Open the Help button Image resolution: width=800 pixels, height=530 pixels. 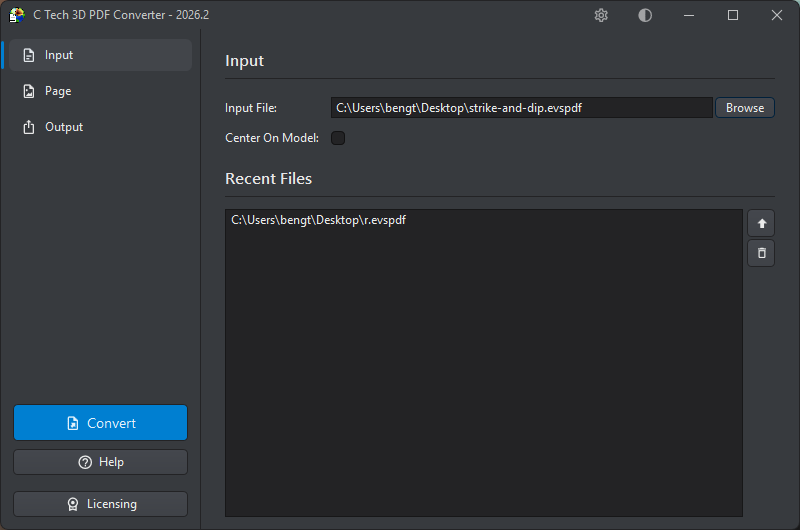click(101, 462)
